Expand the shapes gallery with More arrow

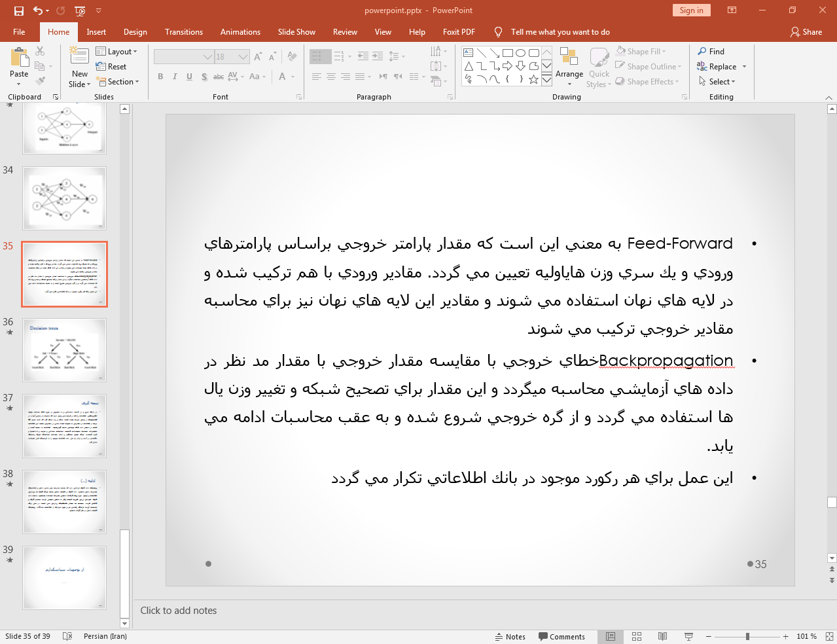click(546, 79)
